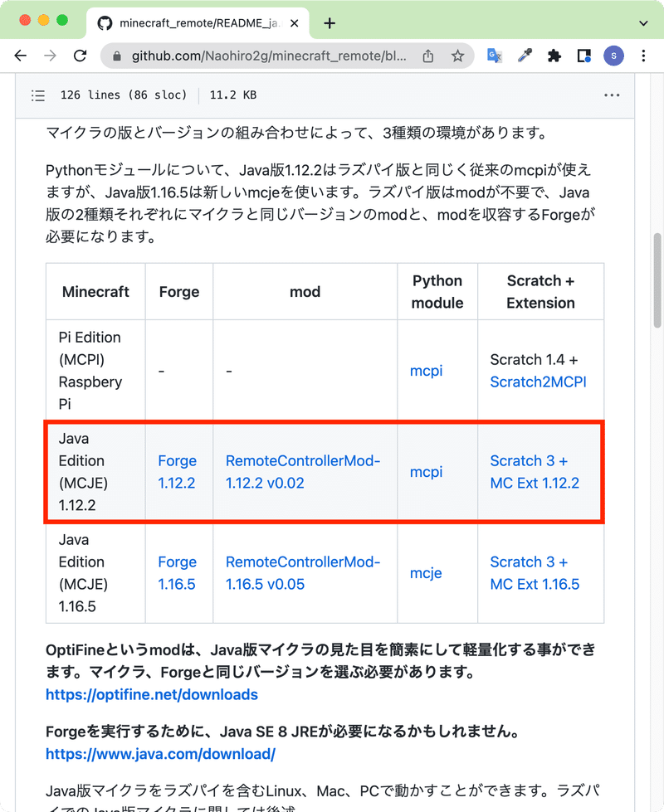Click the lock icon in address bar
Viewport: 664px width, 812px height.
click(x=117, y=56)
